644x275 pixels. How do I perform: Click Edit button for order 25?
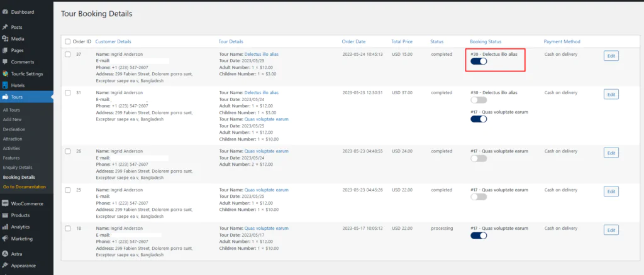[x=611, y=191]
